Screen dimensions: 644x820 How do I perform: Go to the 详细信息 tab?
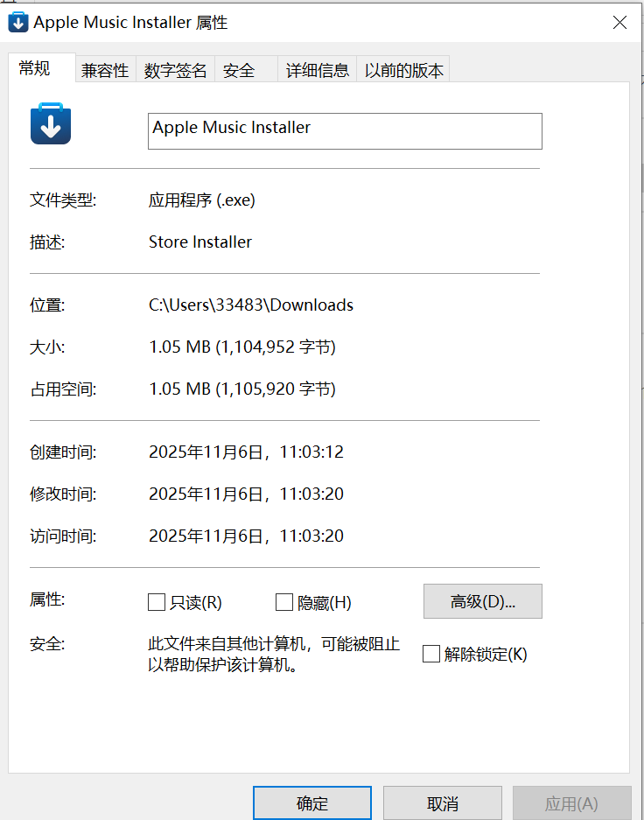click(317, 71)
